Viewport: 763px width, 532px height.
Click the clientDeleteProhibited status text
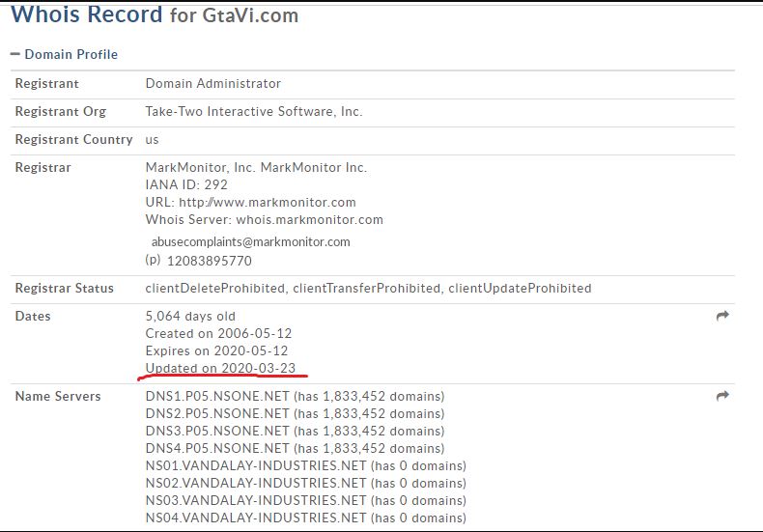coord(214,289)
